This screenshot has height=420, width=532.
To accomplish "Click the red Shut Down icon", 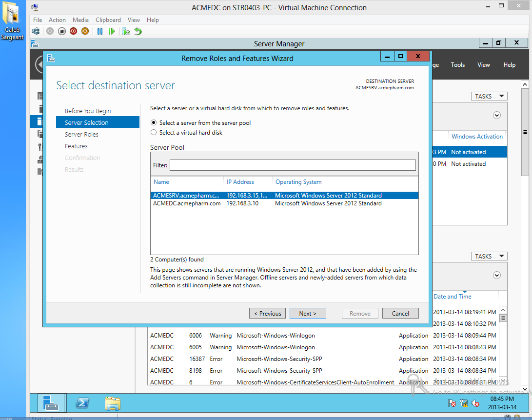I will (73, 31).
